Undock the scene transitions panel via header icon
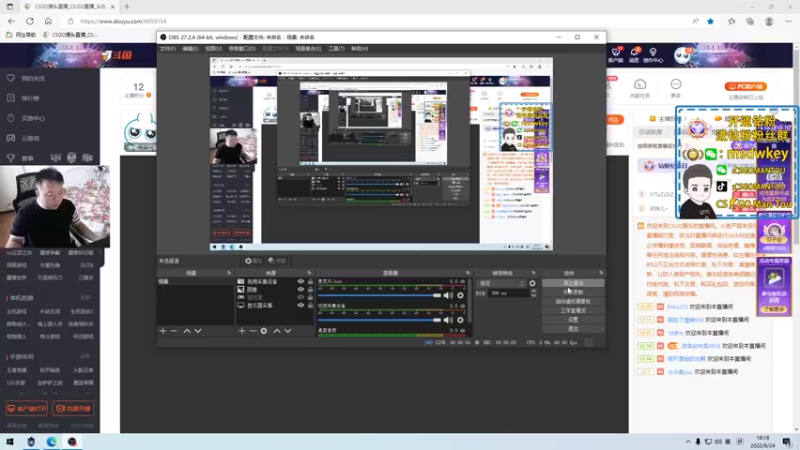Image resolution: width=800 pixels, height=450 pixels. pos(533,273)
